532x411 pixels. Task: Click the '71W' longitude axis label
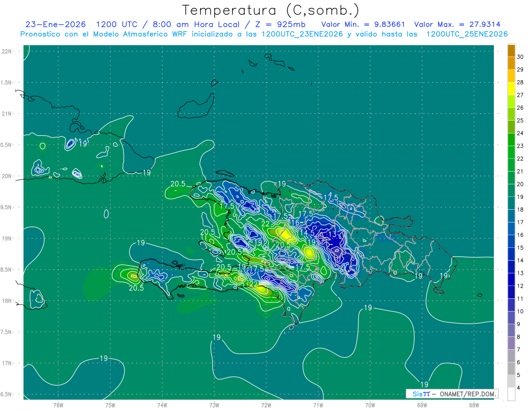click(x=318, y=405)
